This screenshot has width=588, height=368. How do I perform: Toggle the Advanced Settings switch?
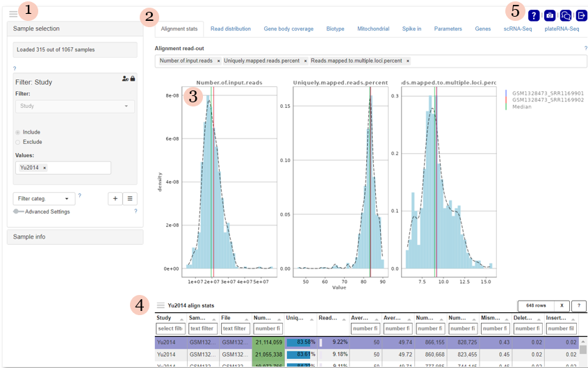17,211
